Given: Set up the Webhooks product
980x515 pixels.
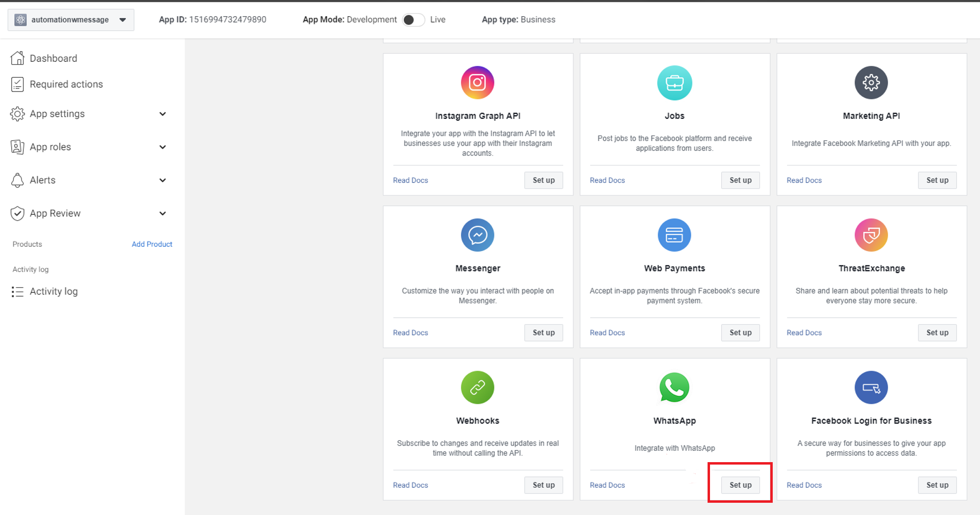Looking at the screenshot, I should pyautogui.click(x=543, y=485).
